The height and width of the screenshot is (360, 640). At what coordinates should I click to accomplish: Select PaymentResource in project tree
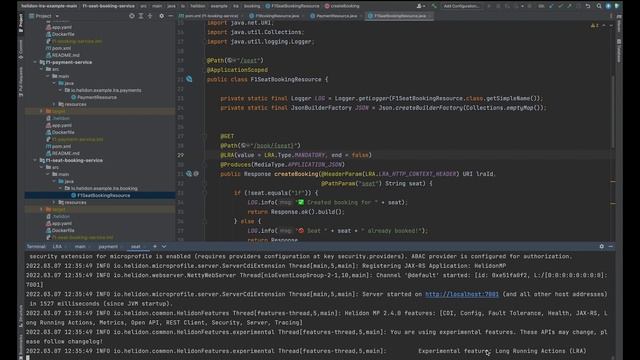(x=96, y=98)
